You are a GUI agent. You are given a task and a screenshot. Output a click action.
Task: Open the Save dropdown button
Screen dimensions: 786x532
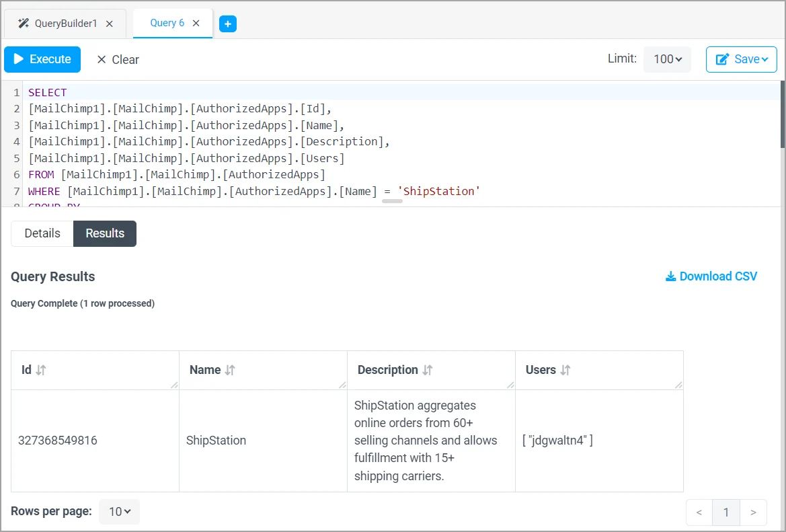click(x=742, y=59)
